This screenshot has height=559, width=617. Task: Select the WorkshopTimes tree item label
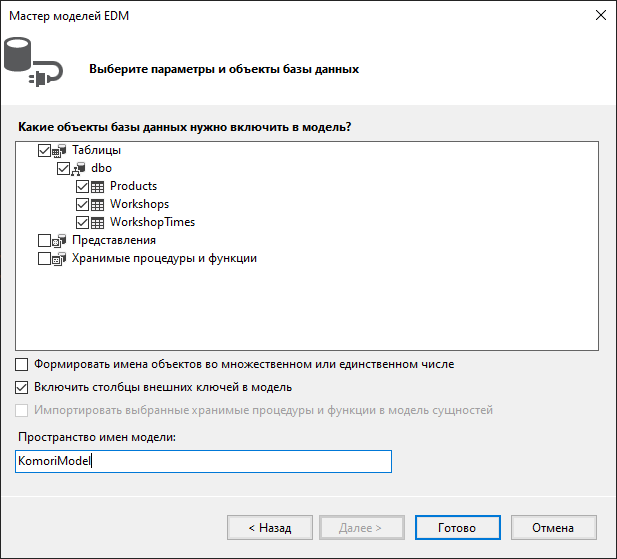pos(152,222)
